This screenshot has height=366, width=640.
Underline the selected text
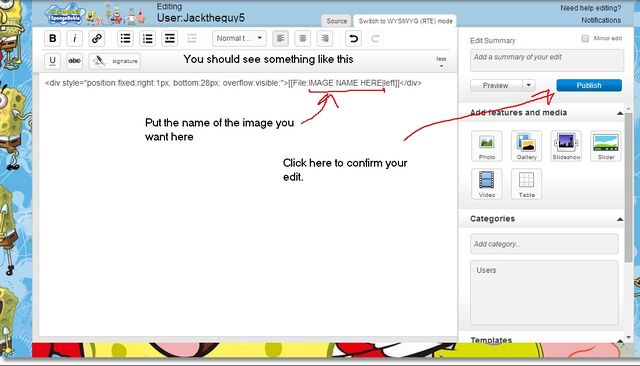[53, 61]
